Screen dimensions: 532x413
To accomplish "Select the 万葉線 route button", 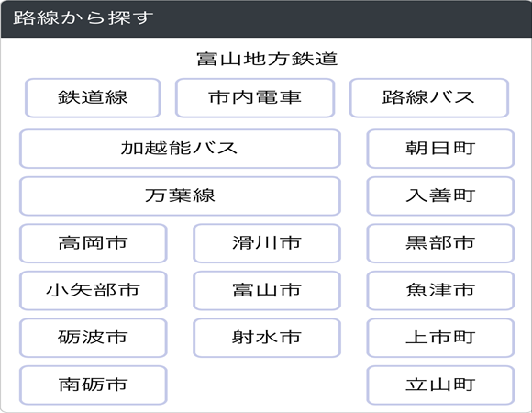I will [x=180, y=195].
